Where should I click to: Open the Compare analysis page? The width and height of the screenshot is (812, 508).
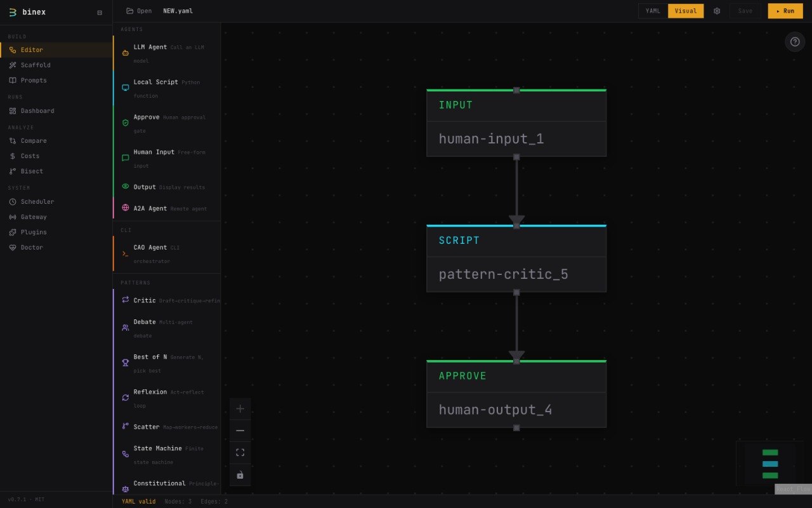coord(56,141)
